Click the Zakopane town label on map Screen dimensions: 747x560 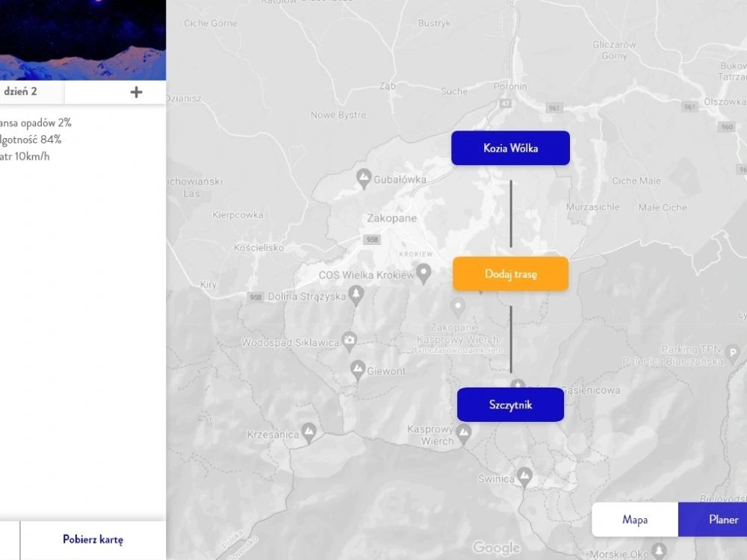coord(391,218)
